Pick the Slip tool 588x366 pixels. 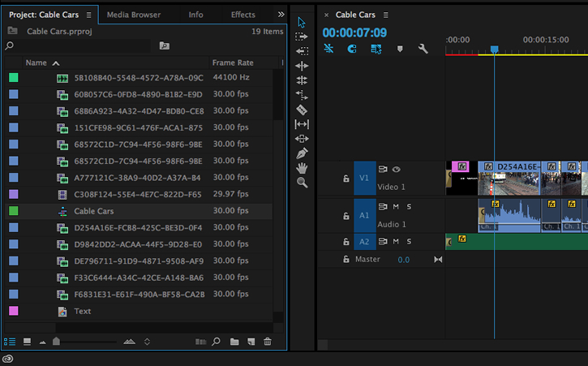tap(302, 124)
